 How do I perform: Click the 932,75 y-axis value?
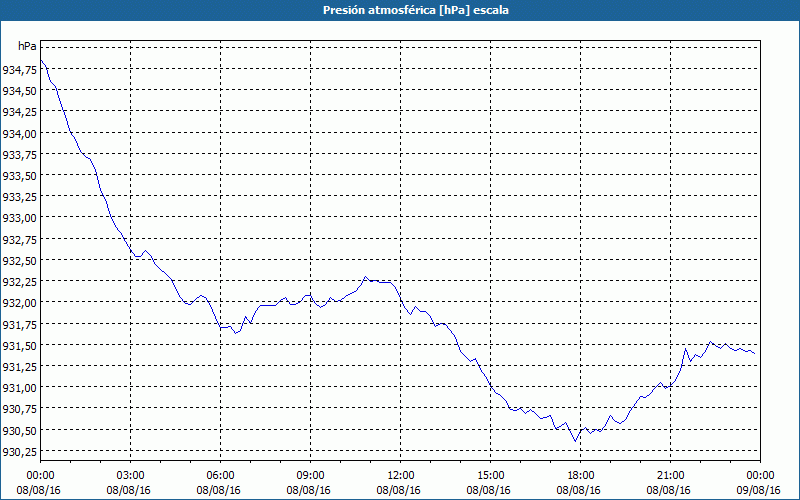coord(20,240)
